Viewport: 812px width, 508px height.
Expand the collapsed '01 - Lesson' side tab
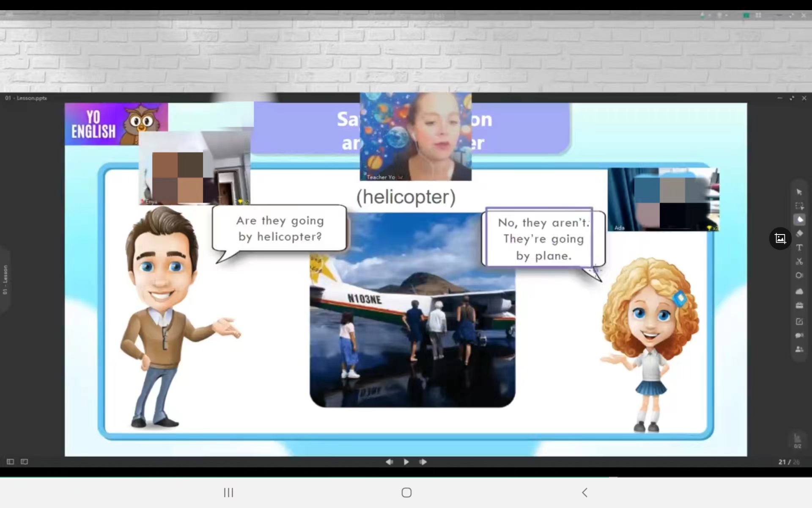5,279
